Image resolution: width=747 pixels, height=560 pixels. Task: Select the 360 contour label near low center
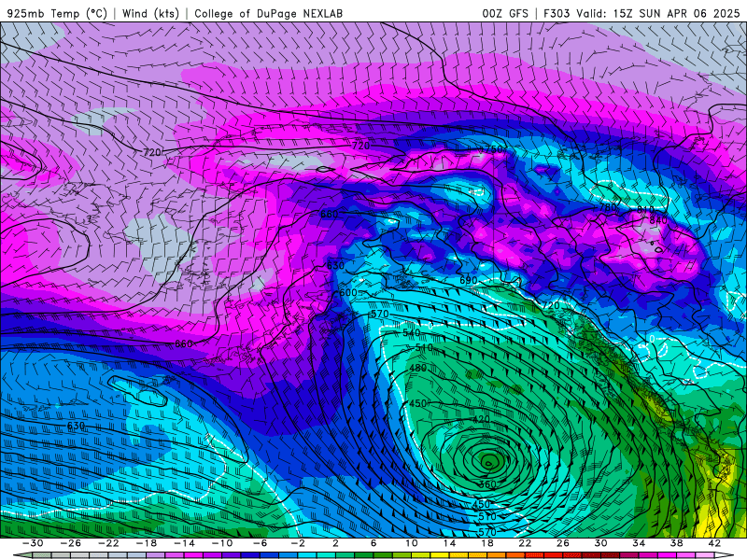[x=487, y=484]
